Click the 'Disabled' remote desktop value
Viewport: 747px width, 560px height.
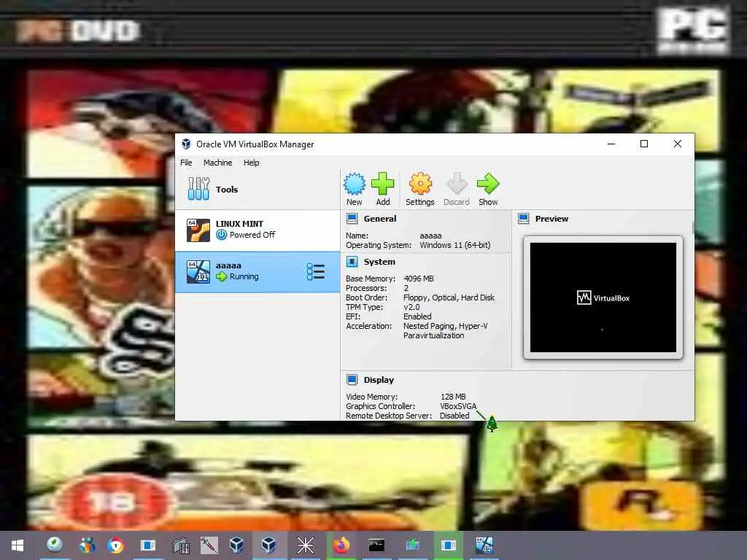tap(454, 416)
